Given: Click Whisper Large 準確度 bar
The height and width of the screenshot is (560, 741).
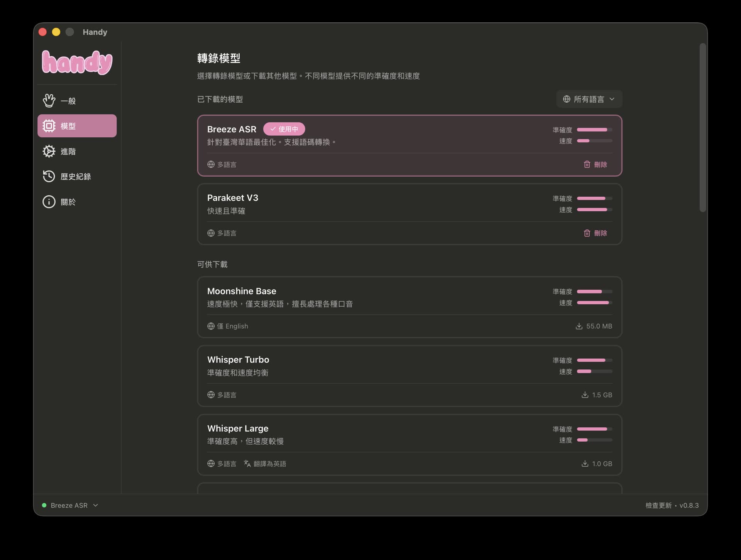Looking at the screenshot, I should [595, 429].
